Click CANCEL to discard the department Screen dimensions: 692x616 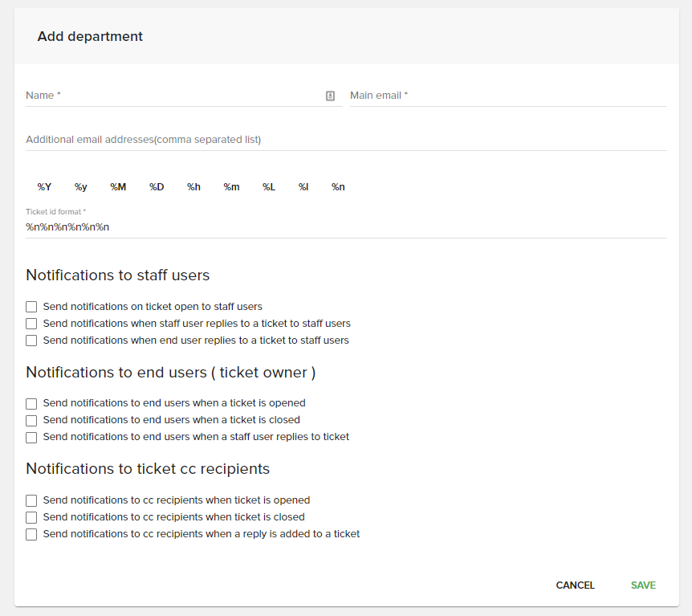pyautogui.click(x=575, y=585)
